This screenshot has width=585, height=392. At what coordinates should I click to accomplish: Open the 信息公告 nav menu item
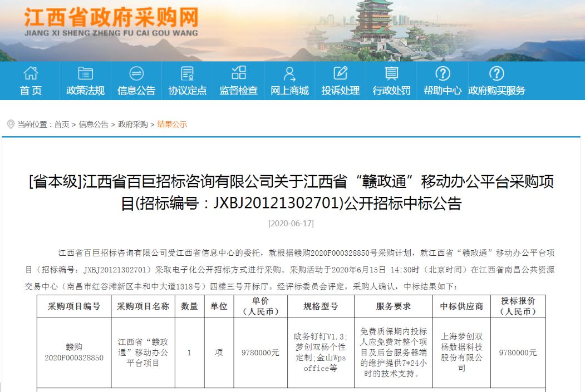pyautogui.click(x=136, y=91)
